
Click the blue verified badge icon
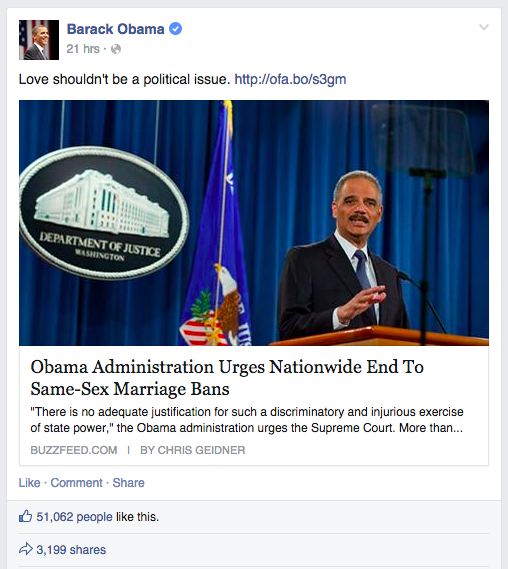click(x=176, y=29)
